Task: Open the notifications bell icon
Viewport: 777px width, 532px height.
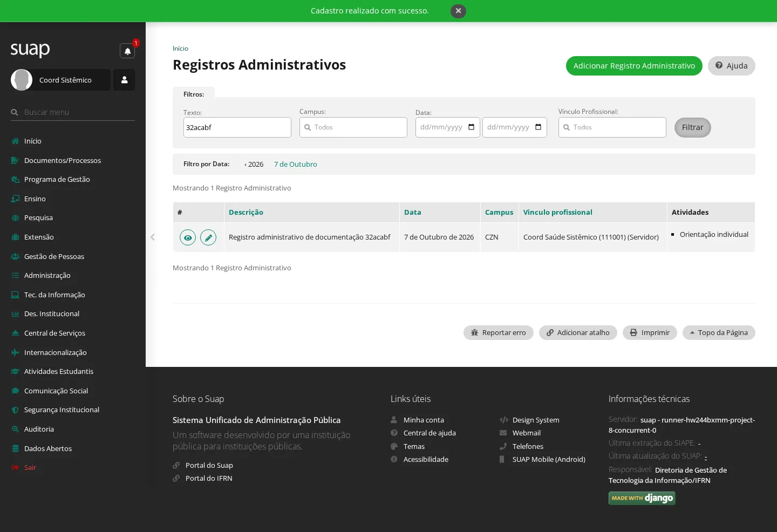Action: [x=127, y=51]
